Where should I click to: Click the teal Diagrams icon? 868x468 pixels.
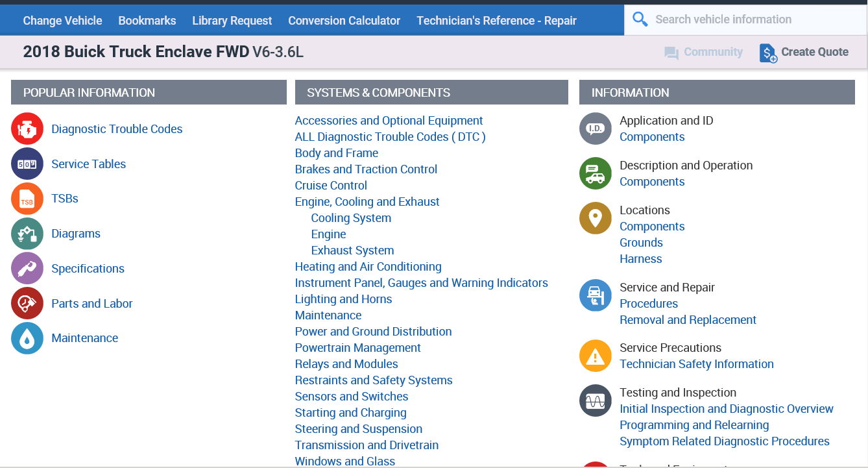click(x=27, y=234)
